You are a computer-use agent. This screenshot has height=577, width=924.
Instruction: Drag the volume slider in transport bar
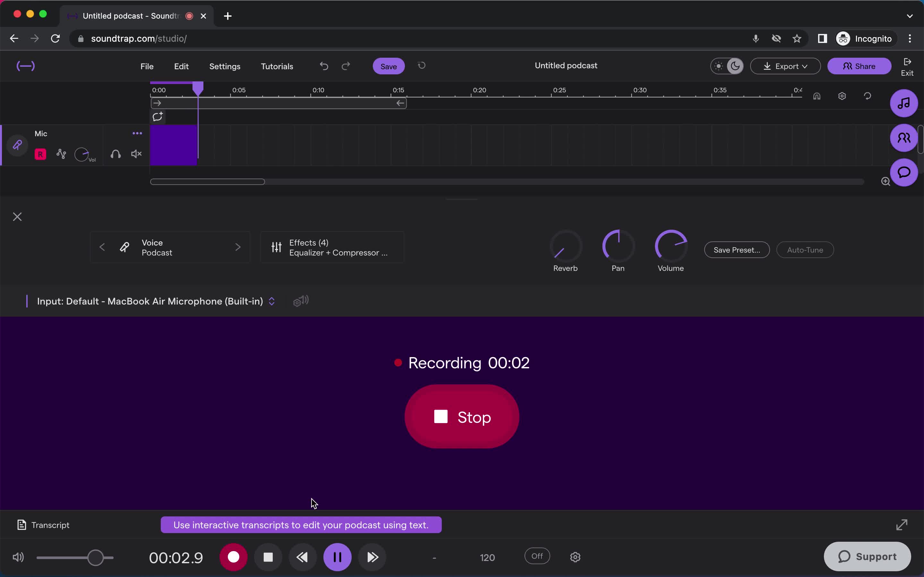(96, 557)
